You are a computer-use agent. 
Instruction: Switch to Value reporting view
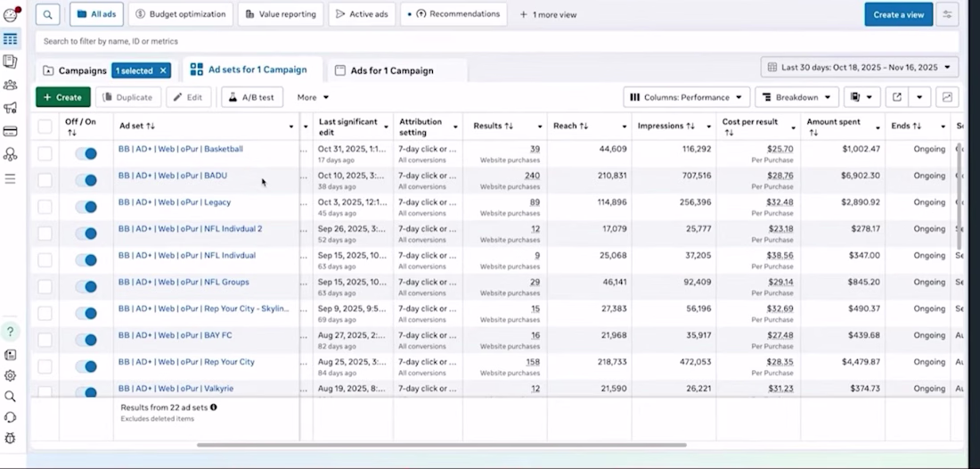(x=281, y=14)
